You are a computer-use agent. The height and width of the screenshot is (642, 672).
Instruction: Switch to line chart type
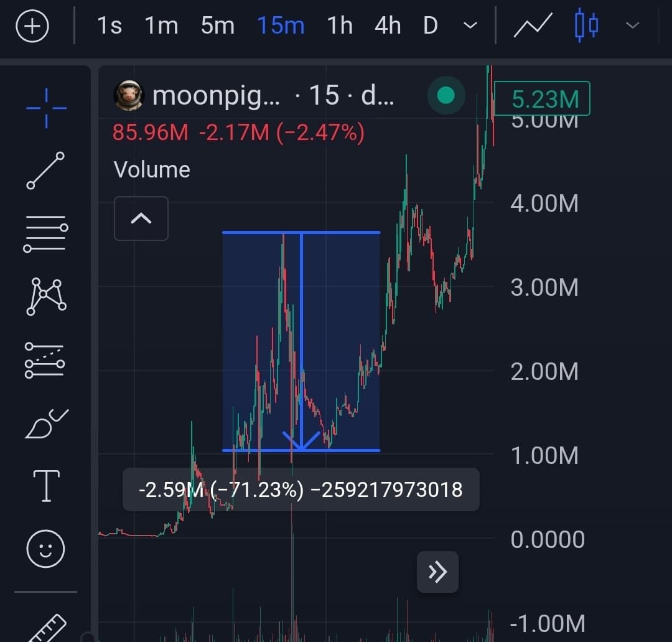[x=533, y=26]
